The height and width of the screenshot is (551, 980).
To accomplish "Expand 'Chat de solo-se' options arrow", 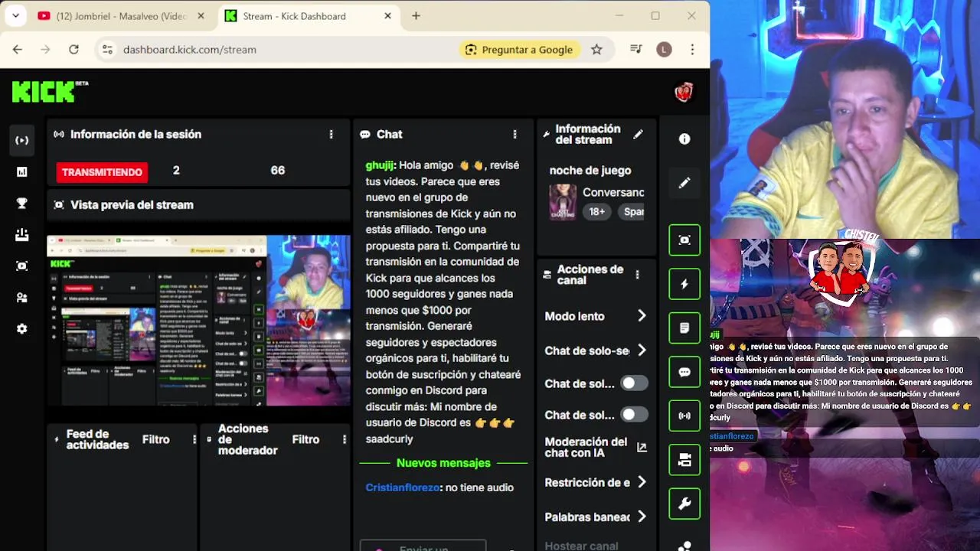I will [642, 350].
